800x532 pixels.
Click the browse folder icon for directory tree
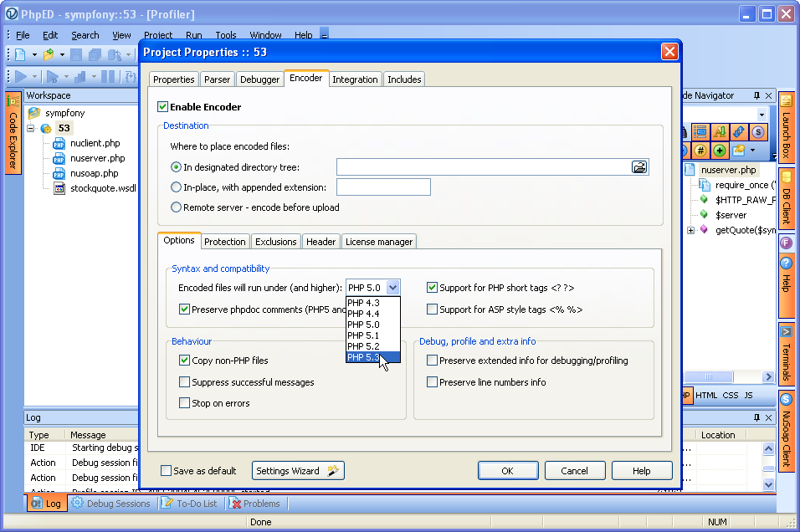(x=639, y=167)
